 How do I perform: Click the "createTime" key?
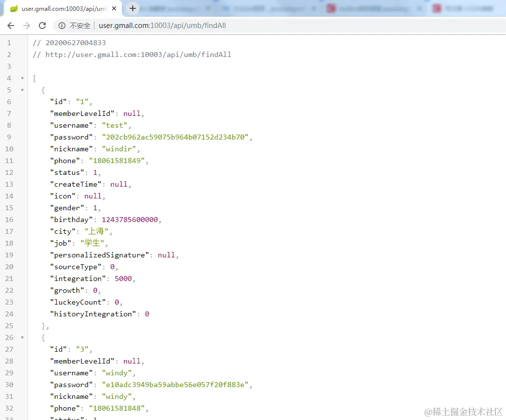pyautogui.click(x=76, y=184)
